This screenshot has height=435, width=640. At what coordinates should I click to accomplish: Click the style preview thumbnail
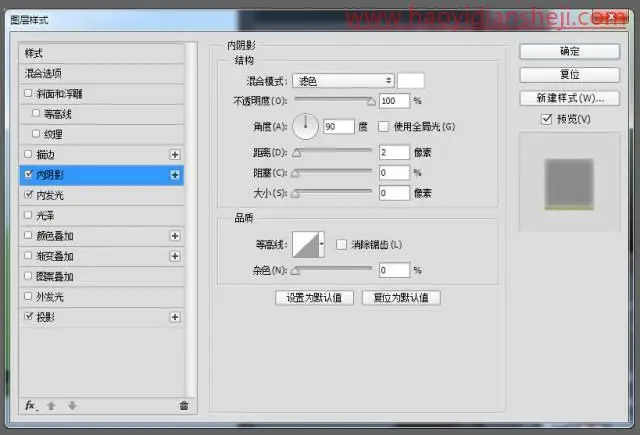[x=569, y=182]
